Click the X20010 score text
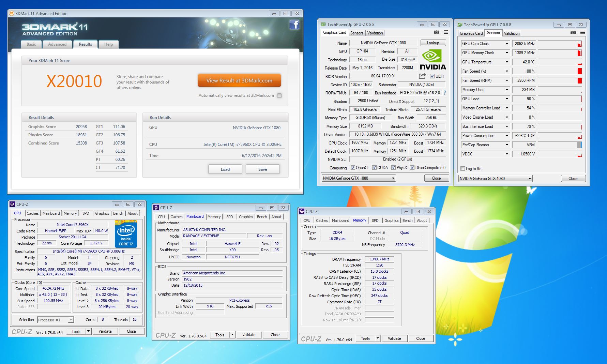607x364 pixels. (x=74, y=81)
